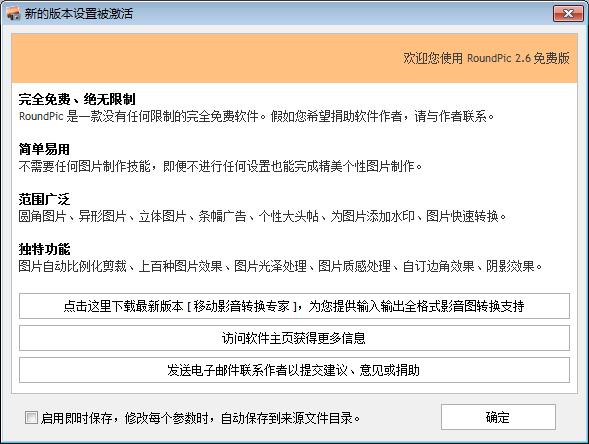Click the line starting 圆角图片、异形图片
589x444 pixels.
pos(262,216)
